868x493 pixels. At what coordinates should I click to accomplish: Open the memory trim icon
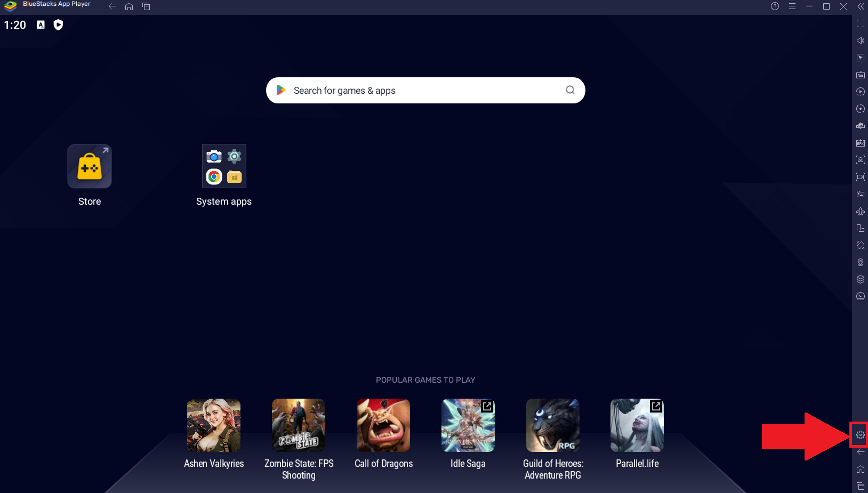860,126
